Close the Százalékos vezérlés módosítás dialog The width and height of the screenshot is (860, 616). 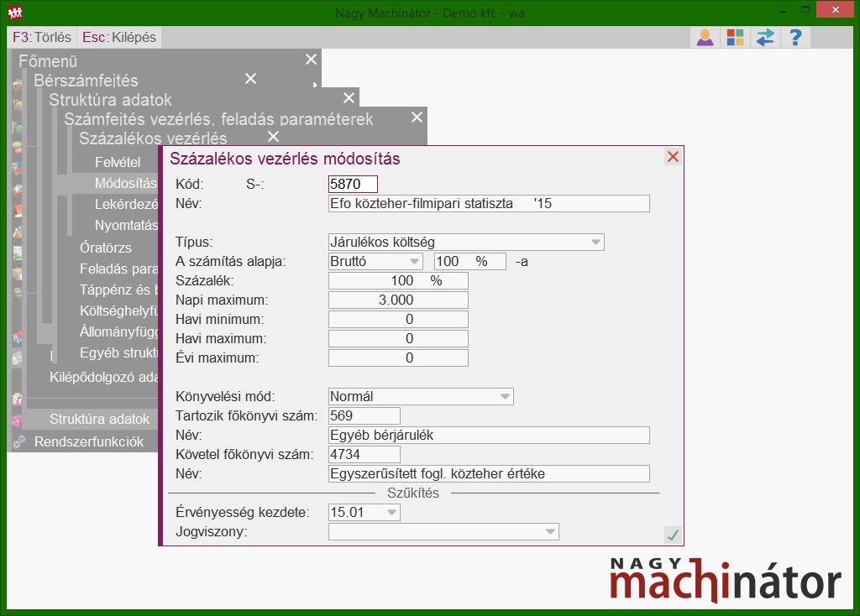coord(673,157)
